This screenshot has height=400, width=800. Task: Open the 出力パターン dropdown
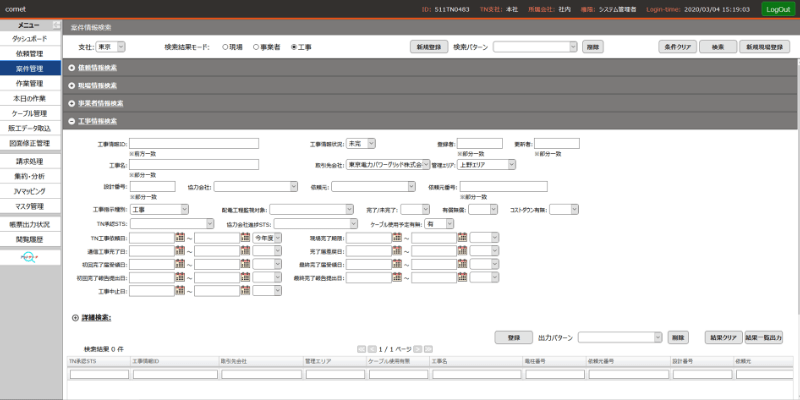[x=620, y=337]
